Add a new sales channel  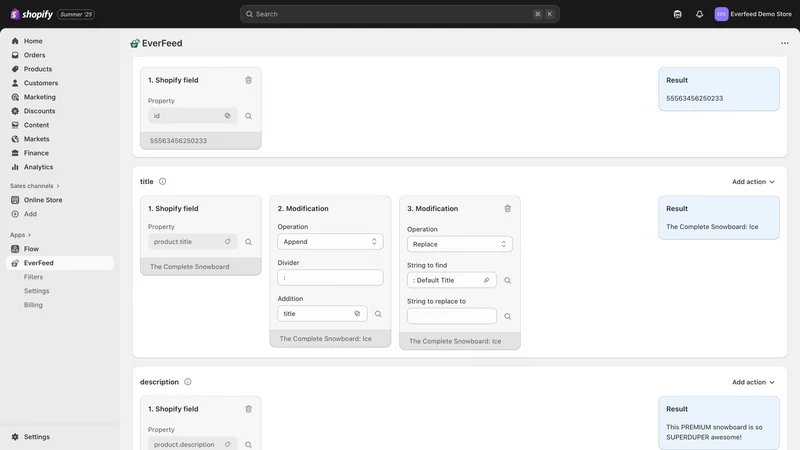point(30,214)
